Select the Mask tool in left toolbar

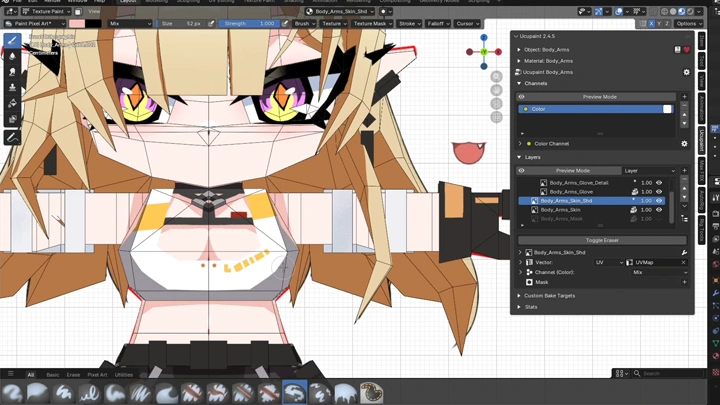click(x=12, y=118)
